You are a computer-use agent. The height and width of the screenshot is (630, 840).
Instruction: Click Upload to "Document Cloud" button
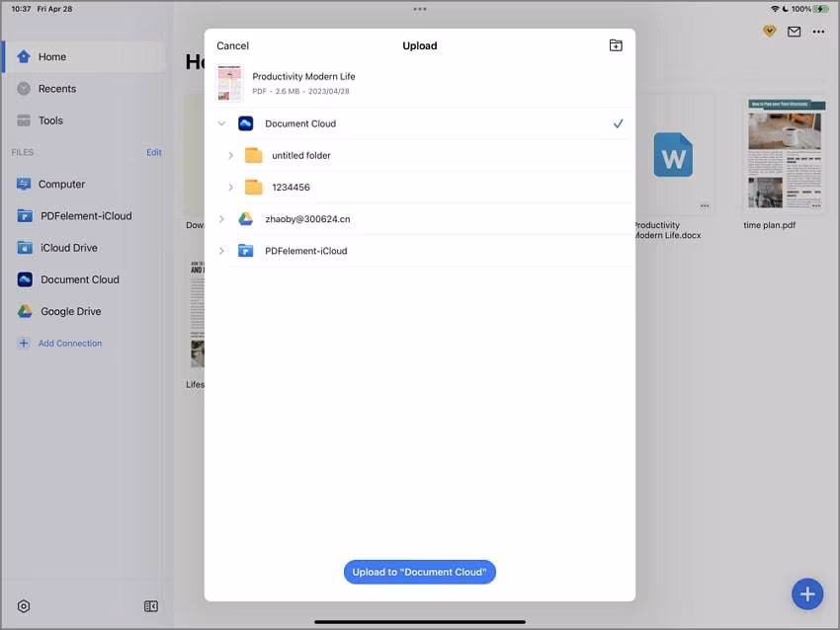419,572
